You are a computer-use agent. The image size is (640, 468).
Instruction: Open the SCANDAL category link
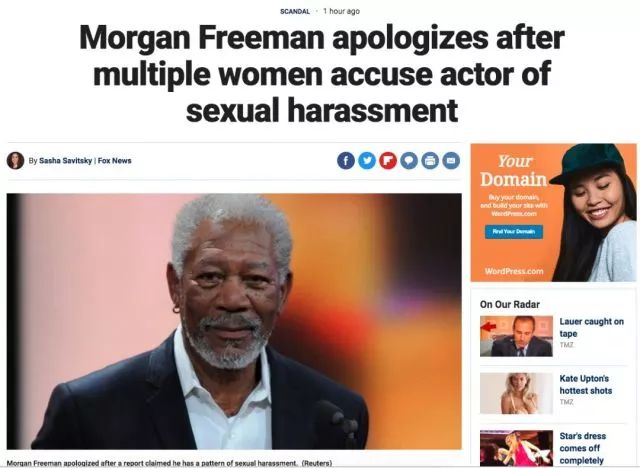[x=295, y=11]
